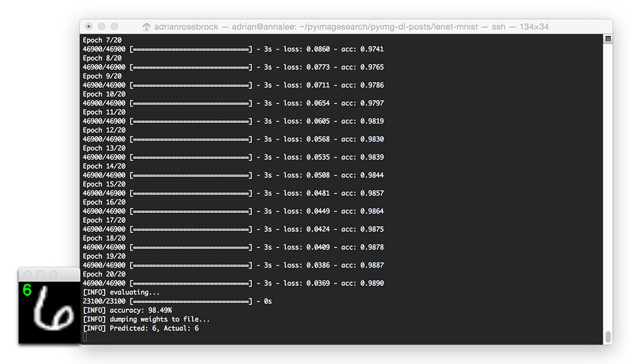Click the 'Epoch 17/20' line
The width and height of the screenshot is (630, 364).
(x=104, y=220)
